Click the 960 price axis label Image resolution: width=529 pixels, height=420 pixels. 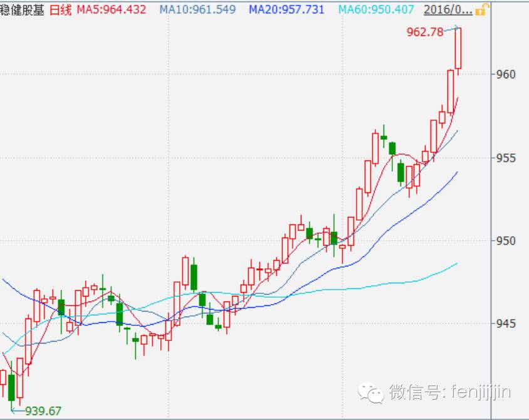506,74
